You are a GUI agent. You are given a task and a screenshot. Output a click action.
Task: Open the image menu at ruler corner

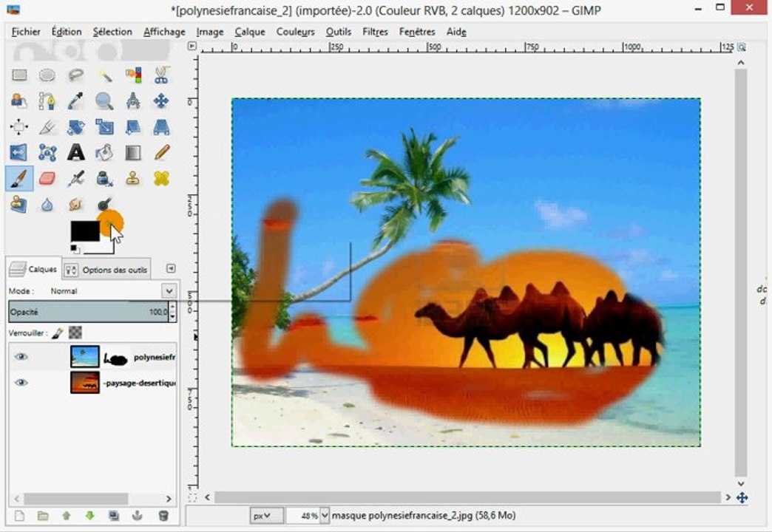coord(192,47)
